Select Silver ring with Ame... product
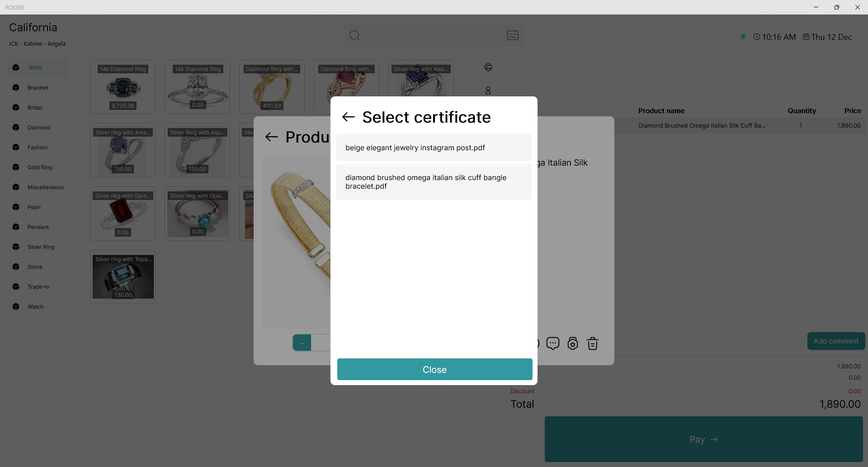Image resolution: width=868 pixels, height=467 pixels. click(123, 150)
